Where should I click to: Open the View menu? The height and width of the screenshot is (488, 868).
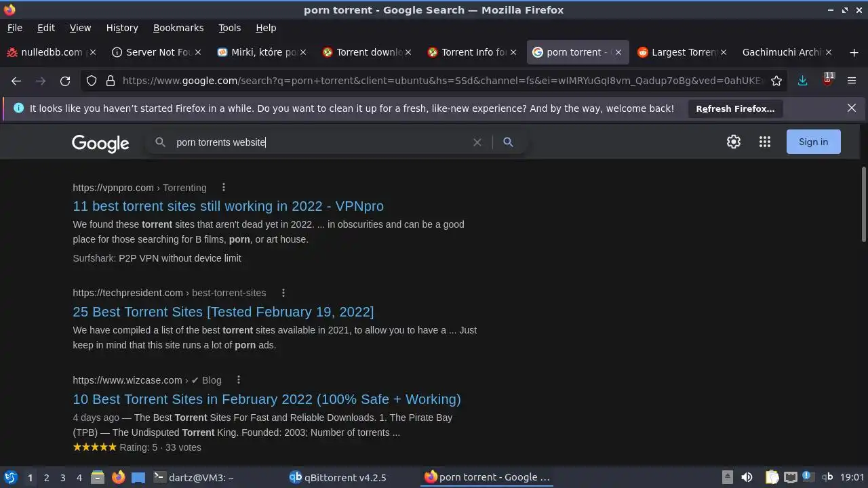coord(80,28)
